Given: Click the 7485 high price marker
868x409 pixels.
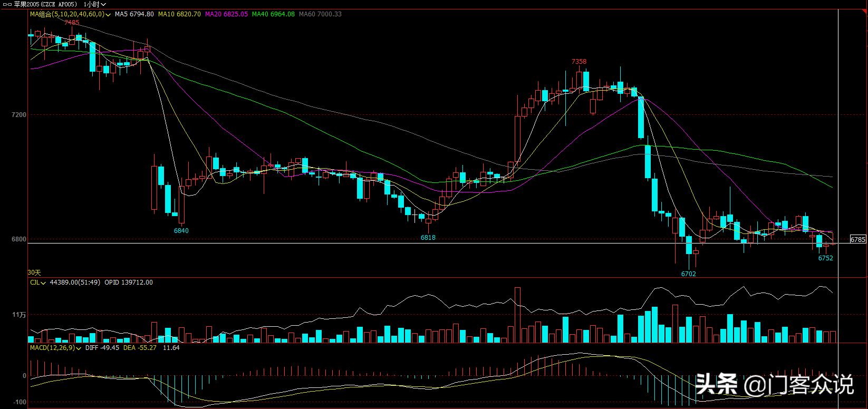Looking at the screenshot, I should pos(72,23).
